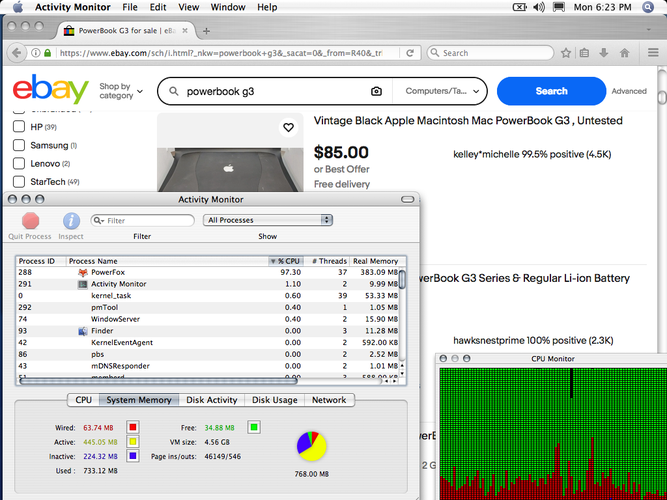Open a new browser tab
The width and height of the screenshot is (667, 500).
pos(206,31)
